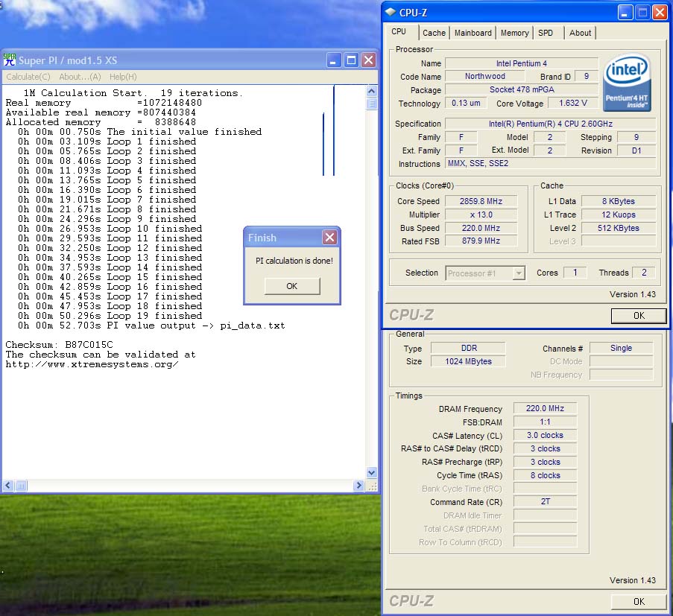
Task: Click the Level 2 cache value 512 KBytes
Action: tap(618, 228)
